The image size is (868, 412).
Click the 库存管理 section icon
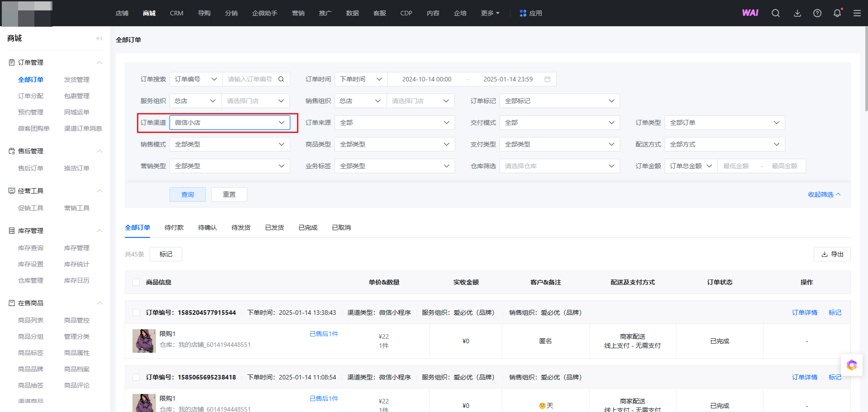[x=12, y=231]
